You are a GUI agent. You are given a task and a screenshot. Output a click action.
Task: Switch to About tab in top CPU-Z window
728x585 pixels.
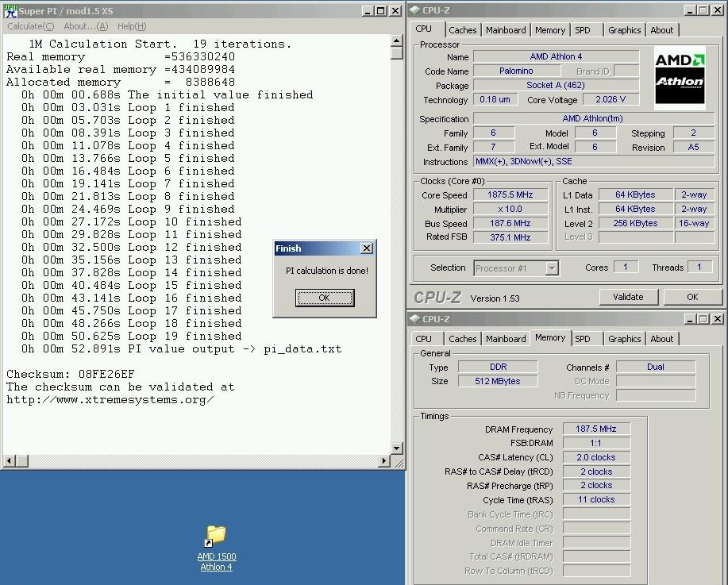(661, 30)
